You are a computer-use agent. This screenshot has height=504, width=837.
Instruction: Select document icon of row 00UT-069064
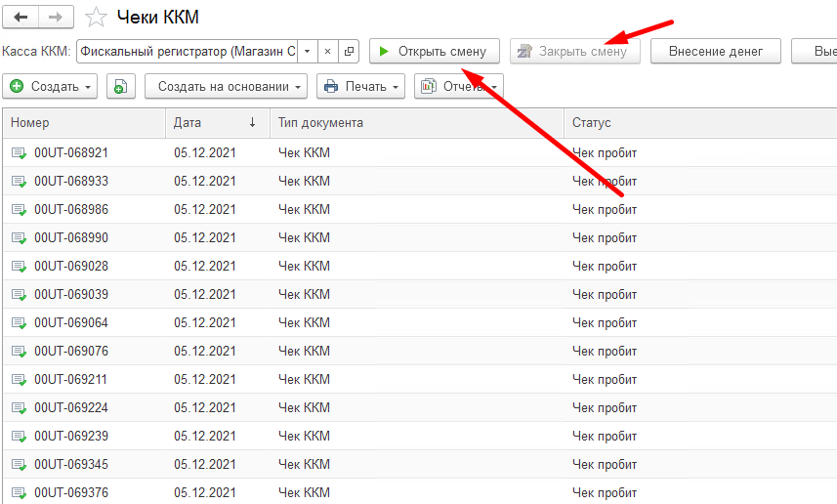coord(19,323)
